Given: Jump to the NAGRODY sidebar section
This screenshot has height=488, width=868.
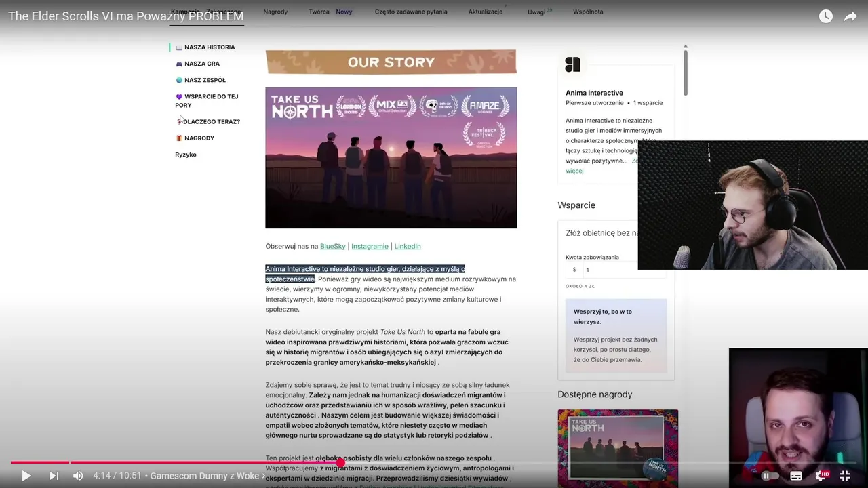Looking at the screenshot, I should point(199,138).
